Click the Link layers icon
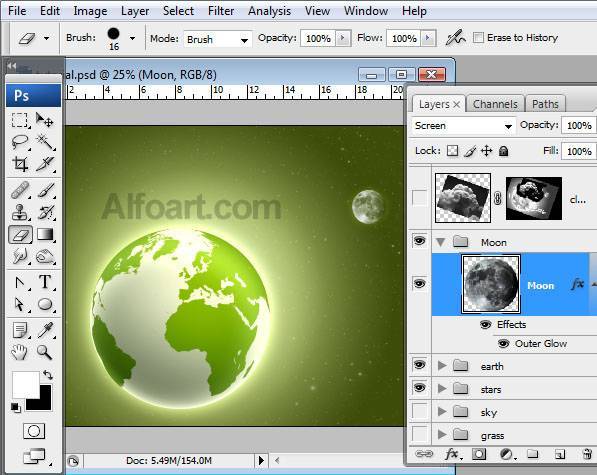 [x=424, y=454]
